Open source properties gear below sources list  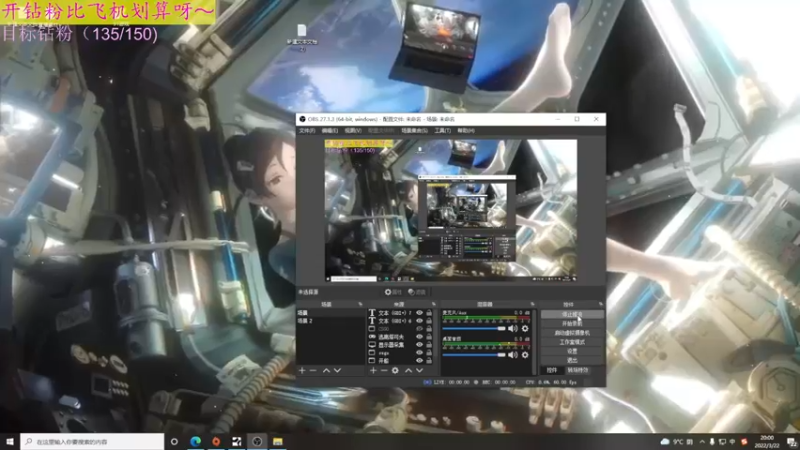[395, 370]
